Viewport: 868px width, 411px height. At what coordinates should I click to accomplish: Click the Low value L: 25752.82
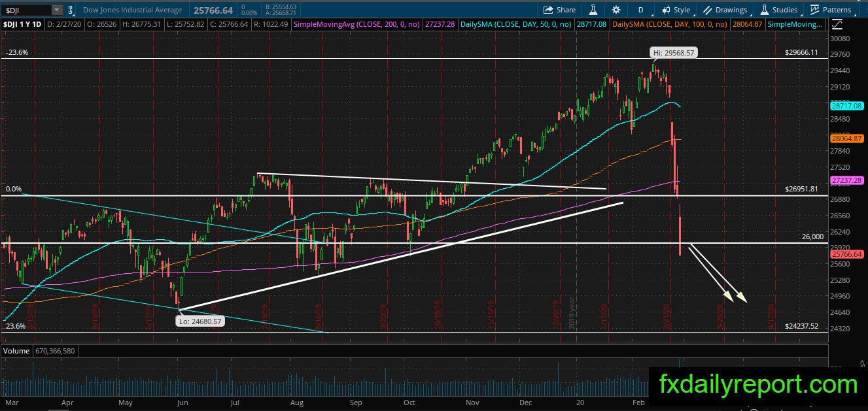coord(186,24)
